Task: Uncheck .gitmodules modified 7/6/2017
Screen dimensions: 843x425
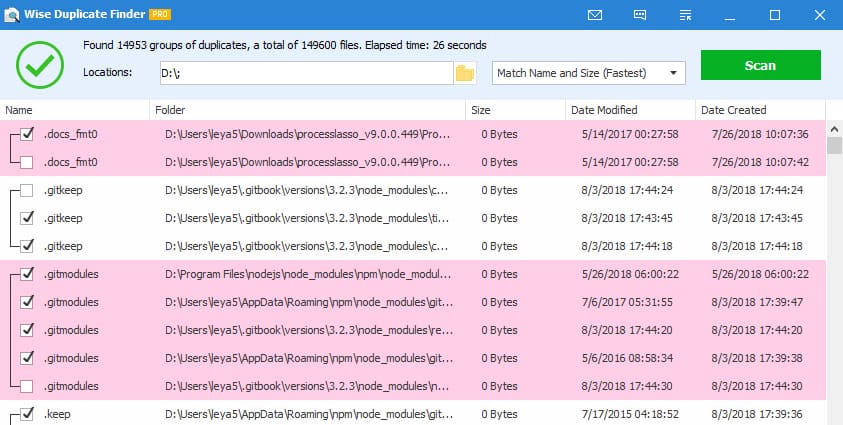Action: tap(26, 302)
